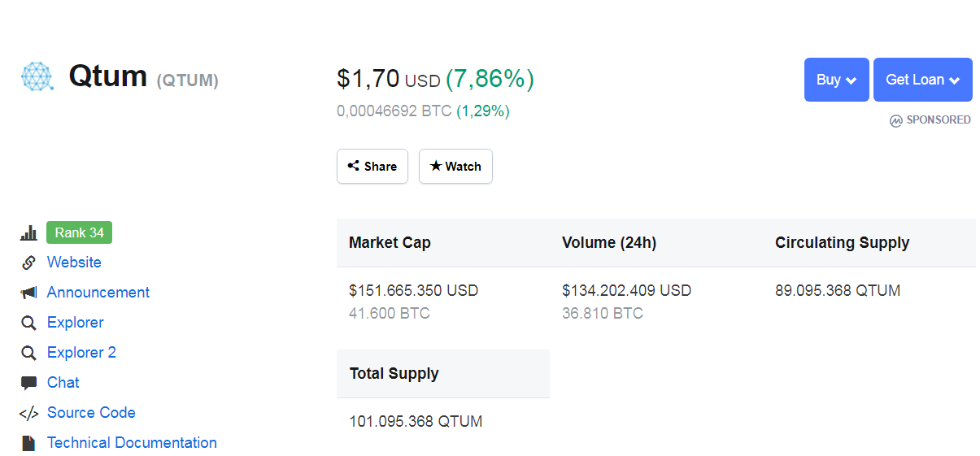Click the Sponsored label with logo
980x456 pixels.
pos(930,120)
